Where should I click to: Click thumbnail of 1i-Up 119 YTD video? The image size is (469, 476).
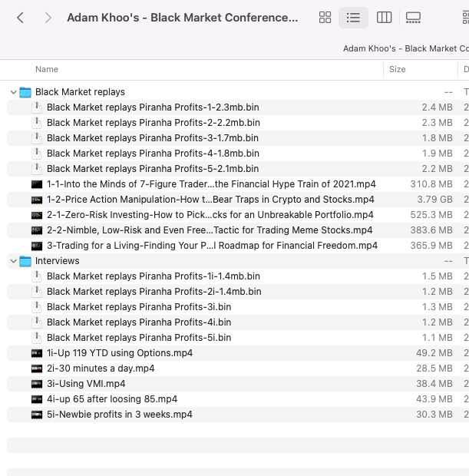(37, 353)
